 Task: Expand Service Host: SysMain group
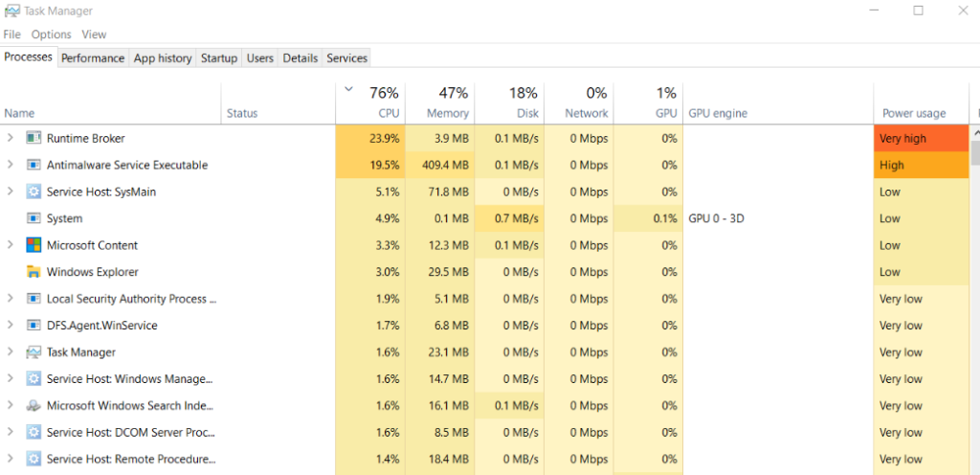[10, 192]
